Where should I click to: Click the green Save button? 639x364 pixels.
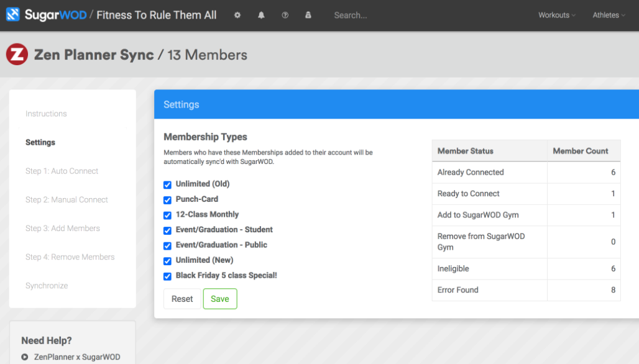220,299
